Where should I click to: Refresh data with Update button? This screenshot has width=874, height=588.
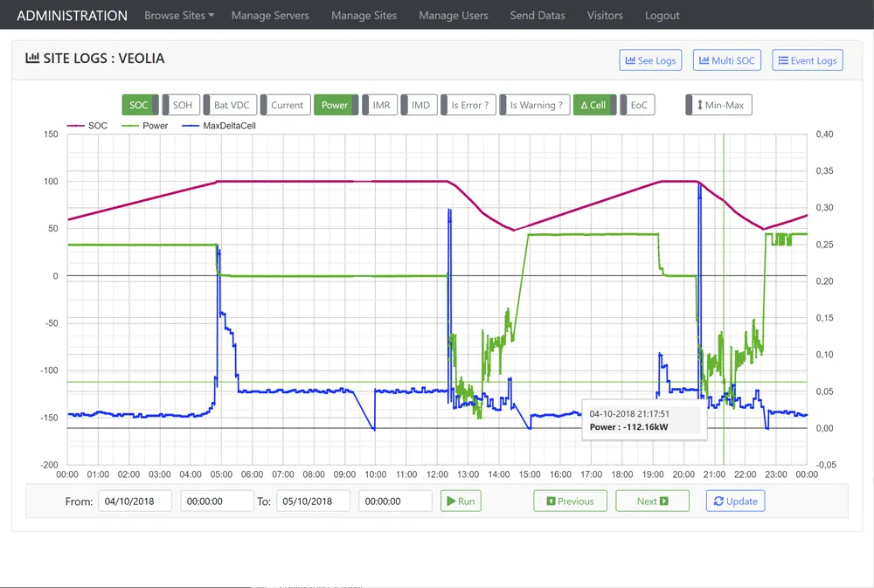coord(735,502)
